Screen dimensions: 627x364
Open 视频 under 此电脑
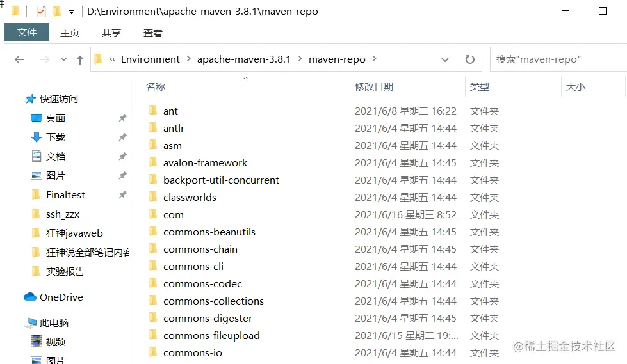pyautogui.click(x=56, y=342)
